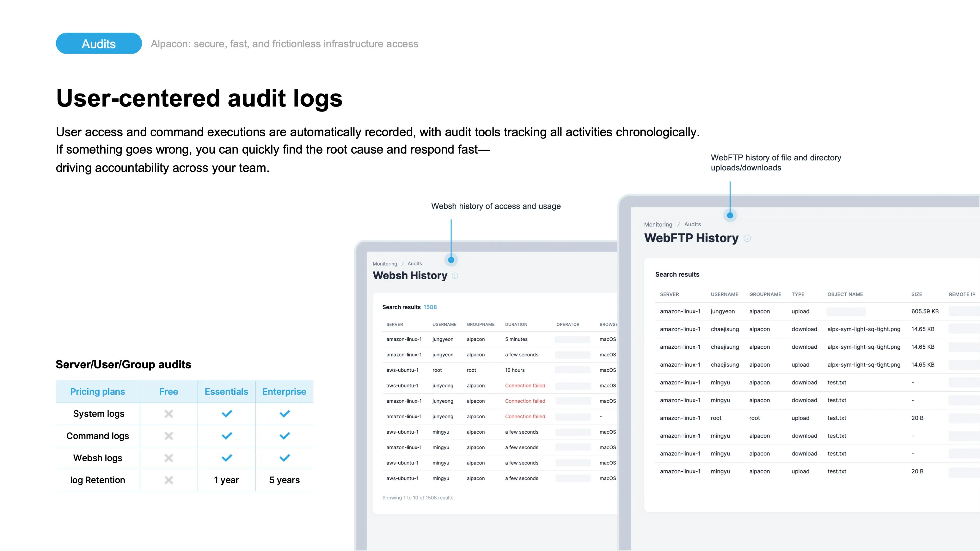
Task: Click 'root' username in WebFTP History
Action: coord(716,418)
